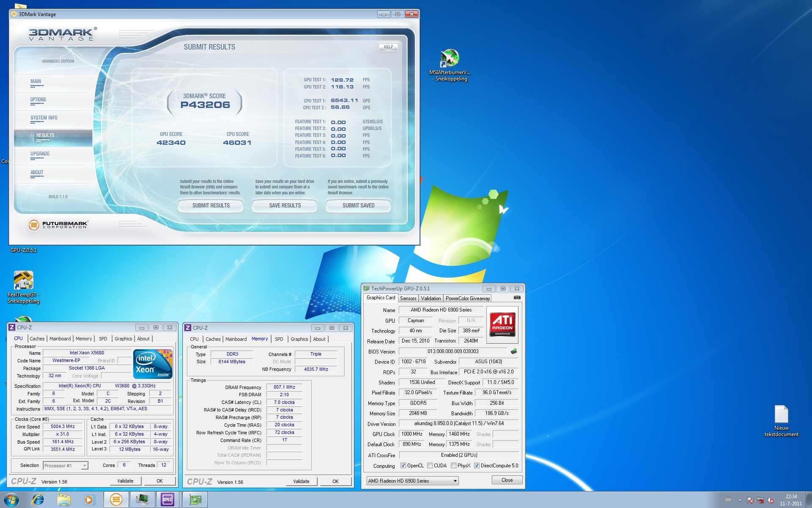
Task: Select the Nieuw tekstdocument file icon
Action: (781, 421)
